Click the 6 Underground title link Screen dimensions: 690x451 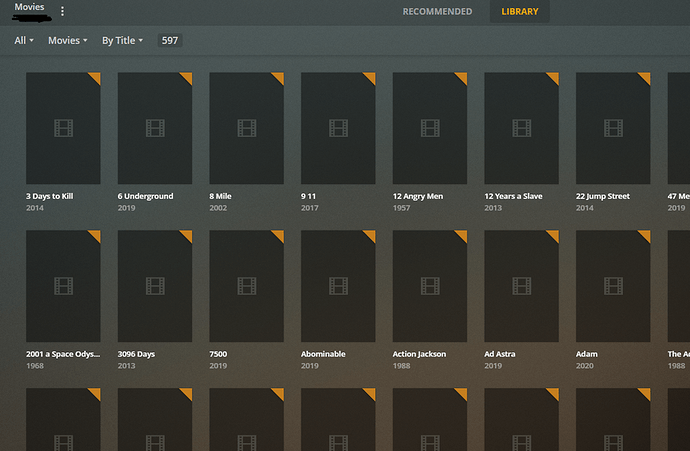point(146,196)
